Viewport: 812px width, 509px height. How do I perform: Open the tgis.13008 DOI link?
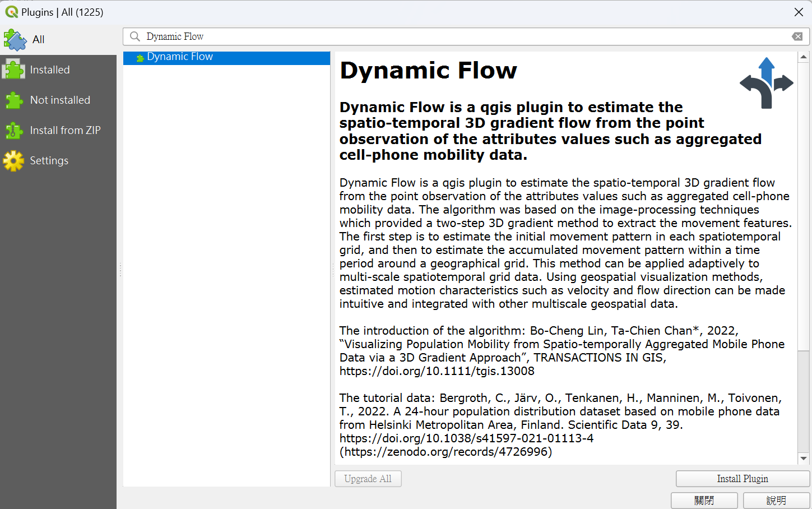click(437, 371)
